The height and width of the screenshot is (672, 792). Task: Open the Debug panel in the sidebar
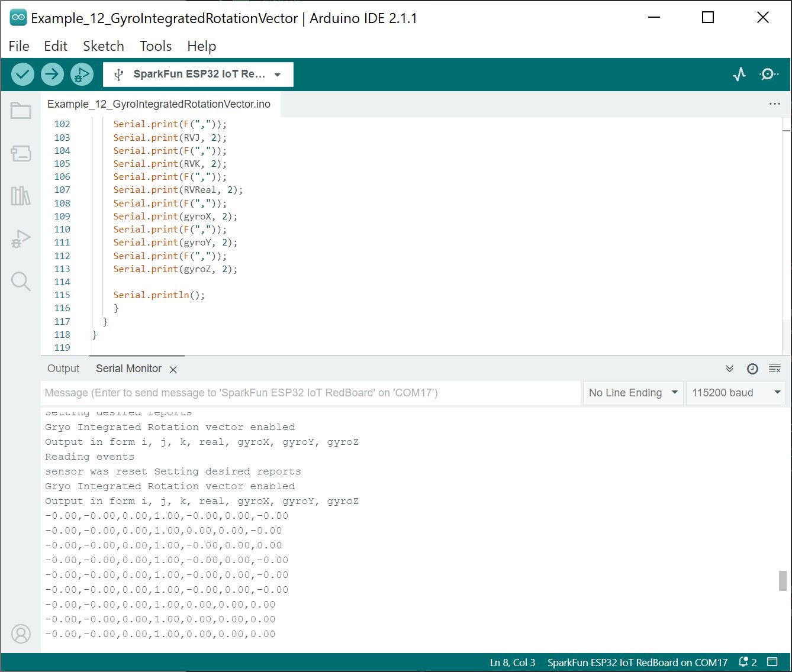pos(21,239)
